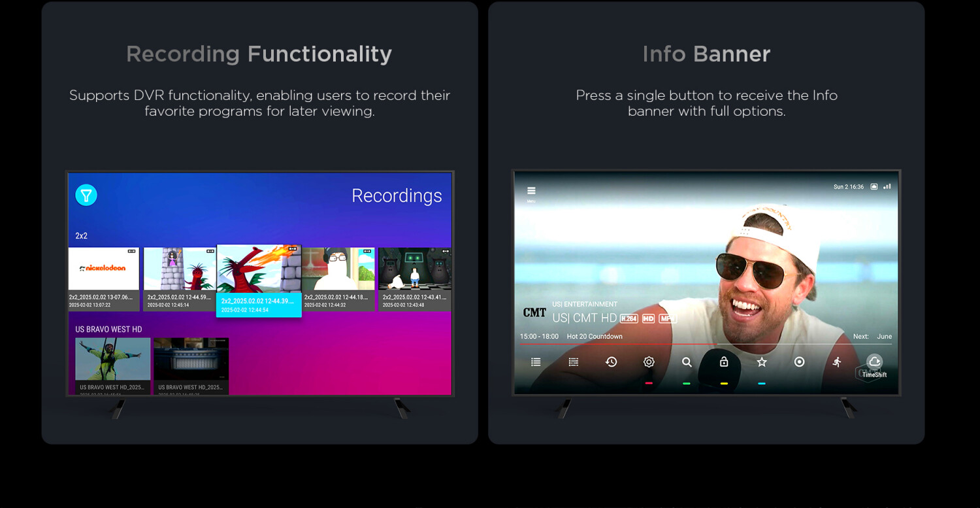Open settings gear in info banner
The width and height of the screenshot is (980, 508).
point(649,362)
